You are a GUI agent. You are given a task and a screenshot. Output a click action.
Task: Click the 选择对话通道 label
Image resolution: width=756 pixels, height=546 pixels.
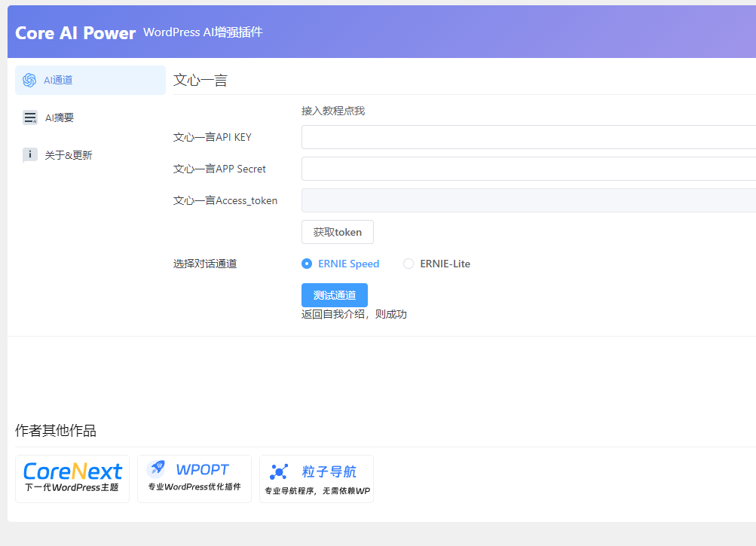point(205,264)
